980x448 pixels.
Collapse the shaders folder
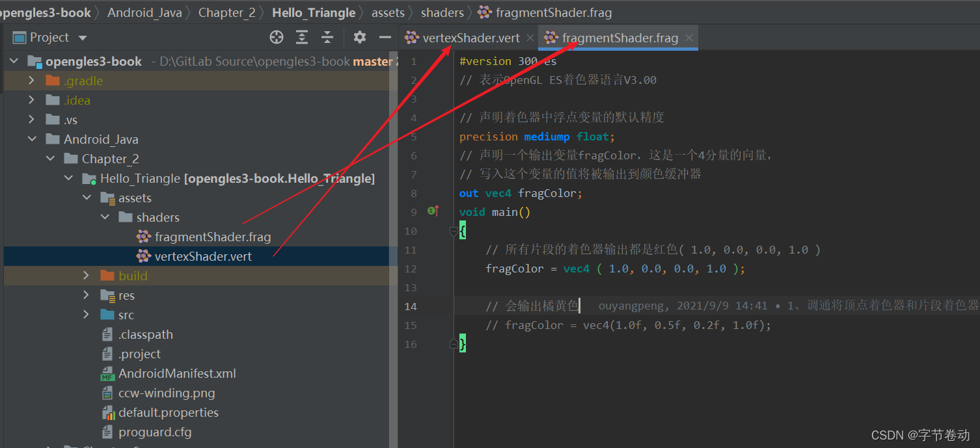tap(105, 217)
